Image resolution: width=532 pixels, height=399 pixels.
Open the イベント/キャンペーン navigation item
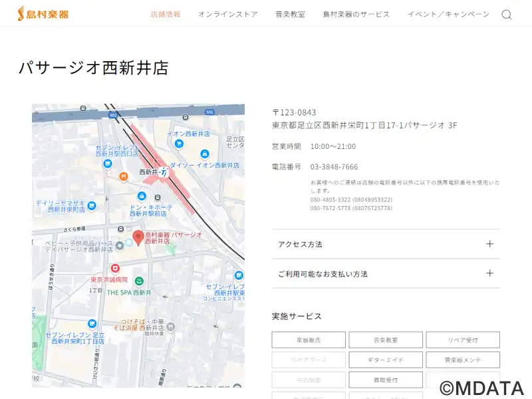[x=448, y=14]
